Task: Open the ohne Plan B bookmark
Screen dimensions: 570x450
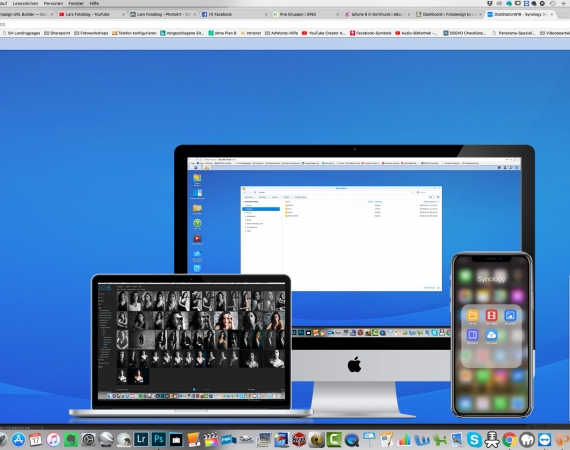Action: tap(222, 33)
